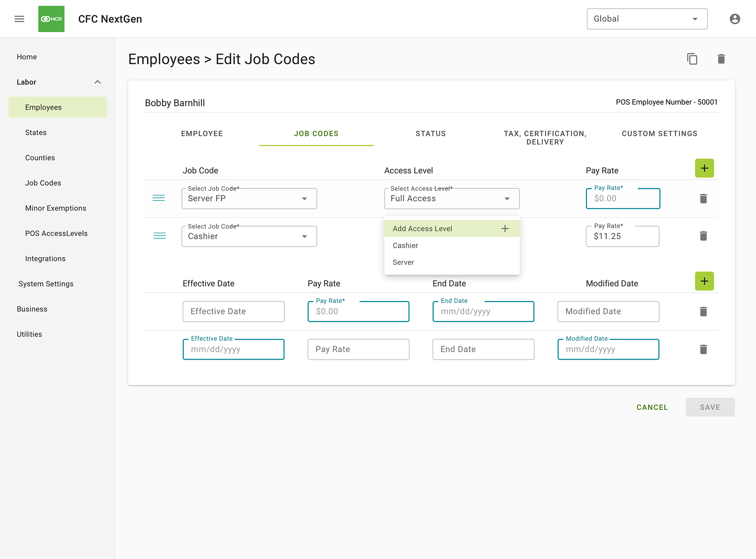The width and height of the screenshot is (756, 559).
Task: Click the user account profile icon
Action: point(734,19)
